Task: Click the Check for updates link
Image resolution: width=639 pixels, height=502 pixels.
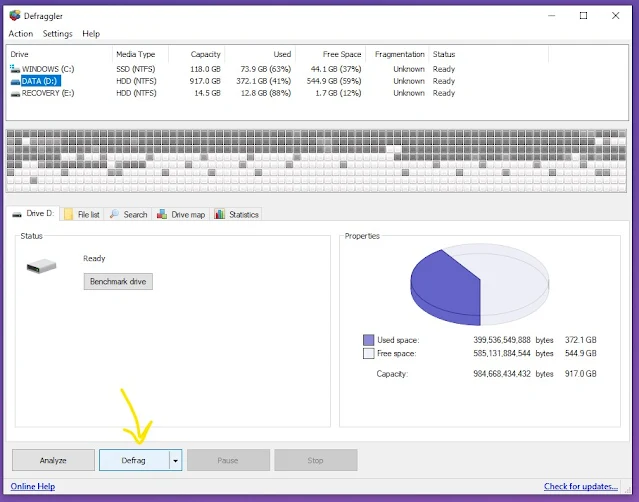Action: (x=581, y=486)
